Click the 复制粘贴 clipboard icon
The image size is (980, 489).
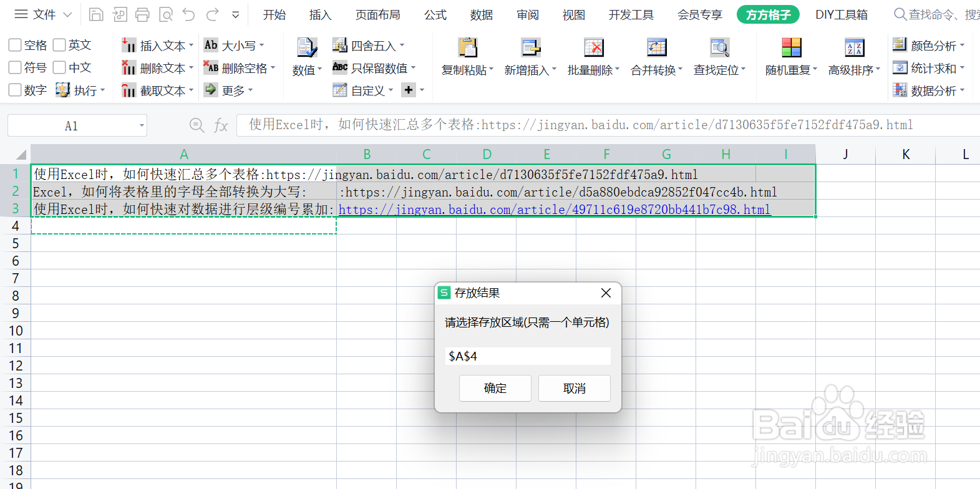coord(467,47)
